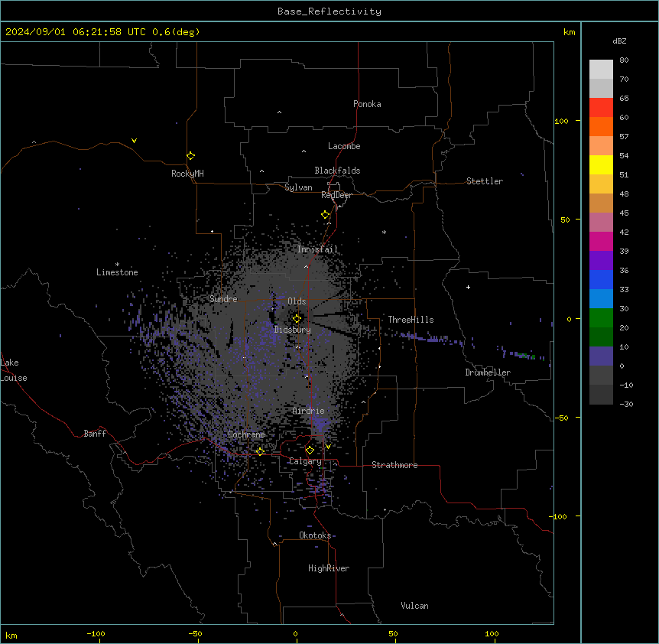
Task: Click the Didsbury city label
Action: pos(293,330)
